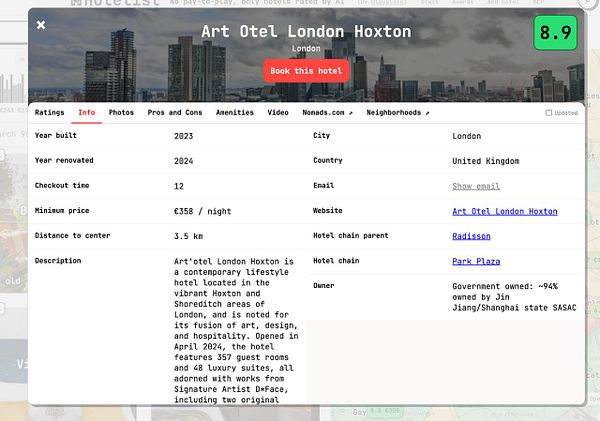Screen dimensions: 600x421
Task: Click the Year built label
Action: coord(55,135)
